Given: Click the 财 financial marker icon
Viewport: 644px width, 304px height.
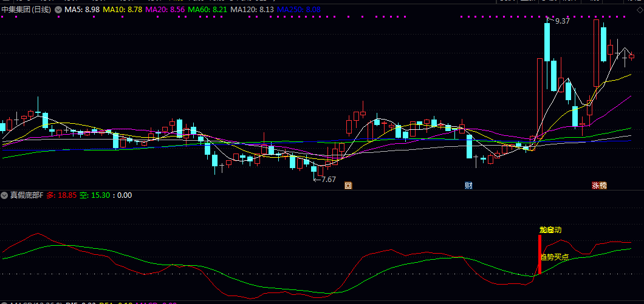Looking at the screenshot, I should click(x=468, y=186).
